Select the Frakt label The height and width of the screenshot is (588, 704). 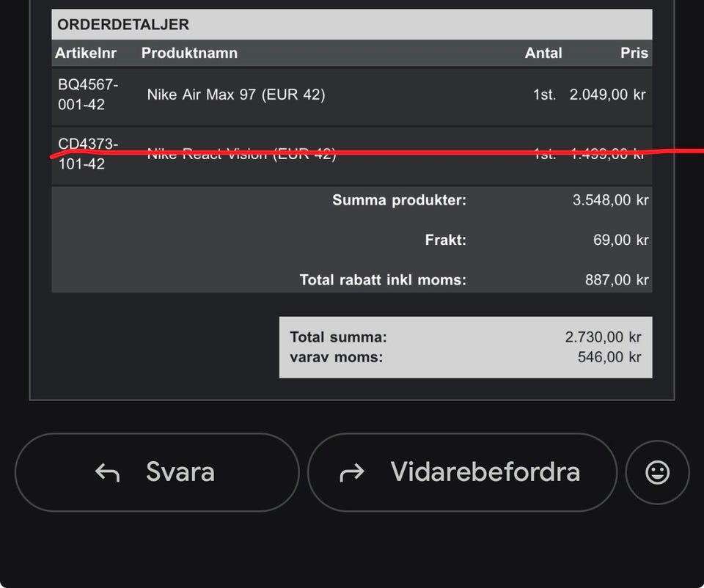[445, 240]
